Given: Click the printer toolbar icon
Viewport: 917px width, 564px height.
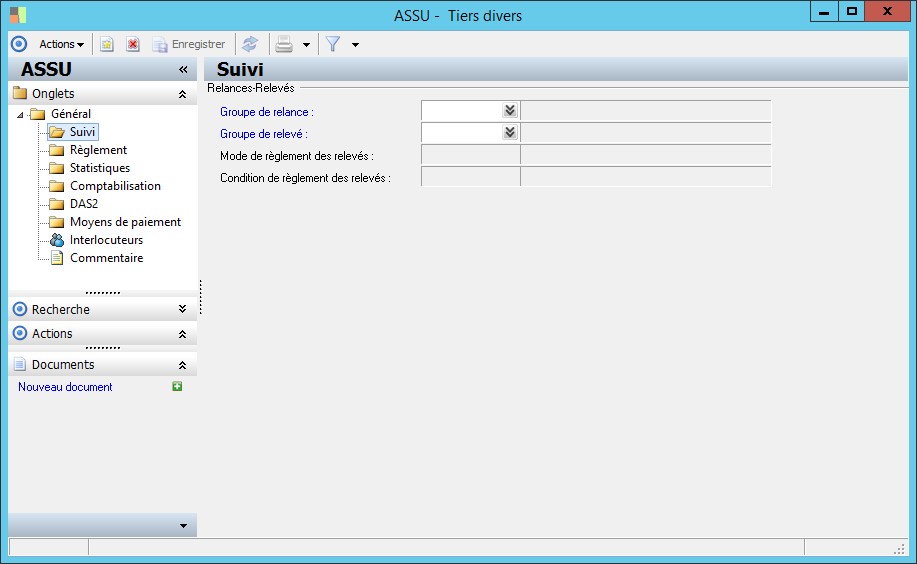Looking at the screenshot, I should pos(284,44).
